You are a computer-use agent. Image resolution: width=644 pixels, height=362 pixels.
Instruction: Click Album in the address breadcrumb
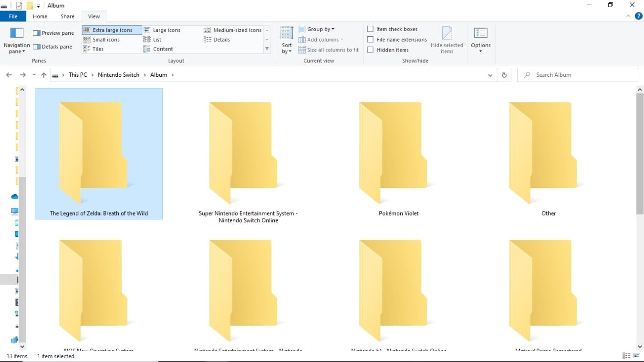(x=159, y=75)
